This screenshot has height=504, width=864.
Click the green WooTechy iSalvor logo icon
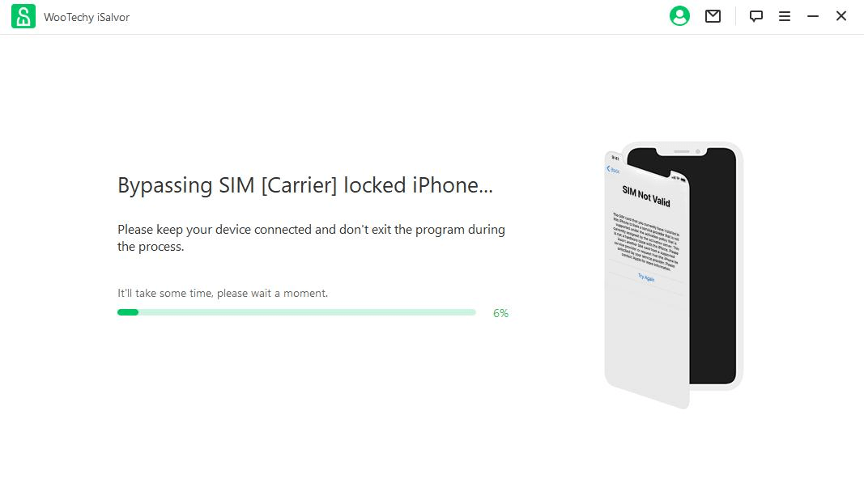[x=23, y=17]
